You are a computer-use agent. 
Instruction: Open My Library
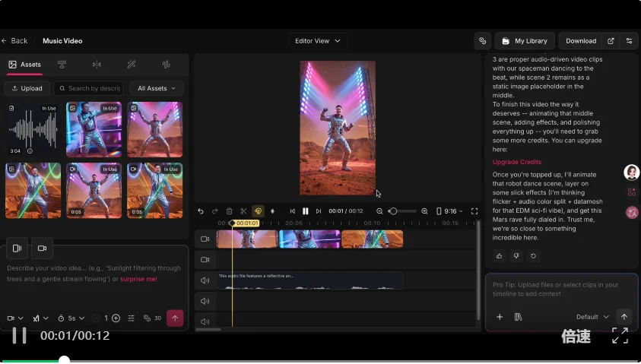(525, 41)
